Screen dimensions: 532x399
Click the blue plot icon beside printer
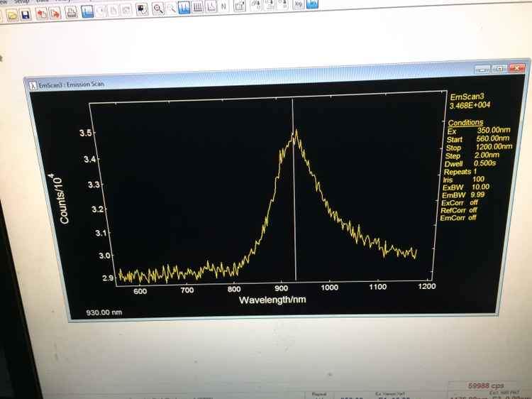click(x=87, y=12)
